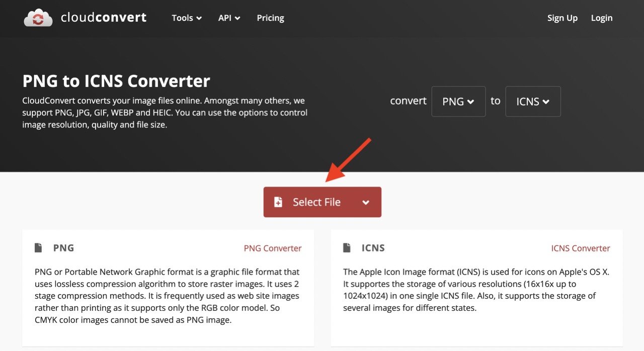Click the ICNS card title
Screen dimensions: 644x351
click(x=373, y=247)
